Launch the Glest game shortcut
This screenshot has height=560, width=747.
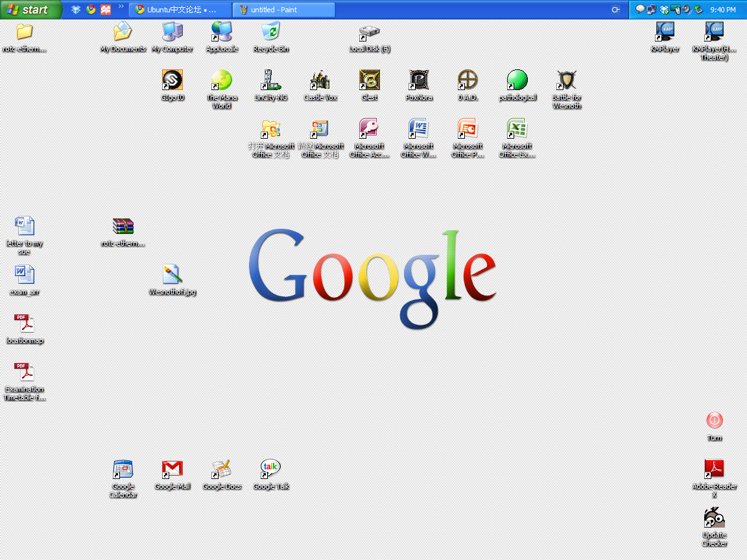(x=369, y=80)
